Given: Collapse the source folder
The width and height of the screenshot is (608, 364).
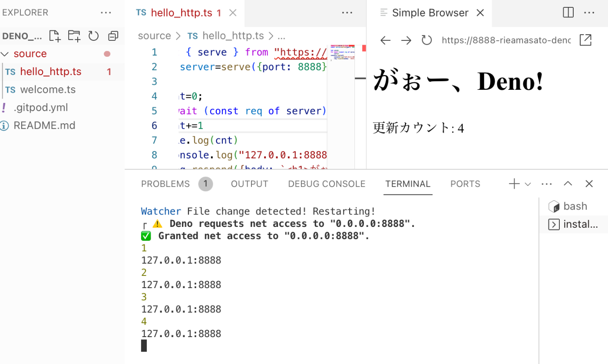Looking at the screenshot, I should 62,54.
